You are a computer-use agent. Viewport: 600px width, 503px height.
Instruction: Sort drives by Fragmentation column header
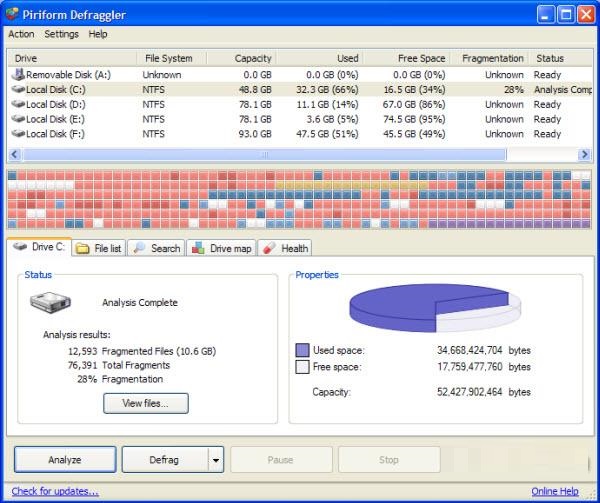[492, 59]
